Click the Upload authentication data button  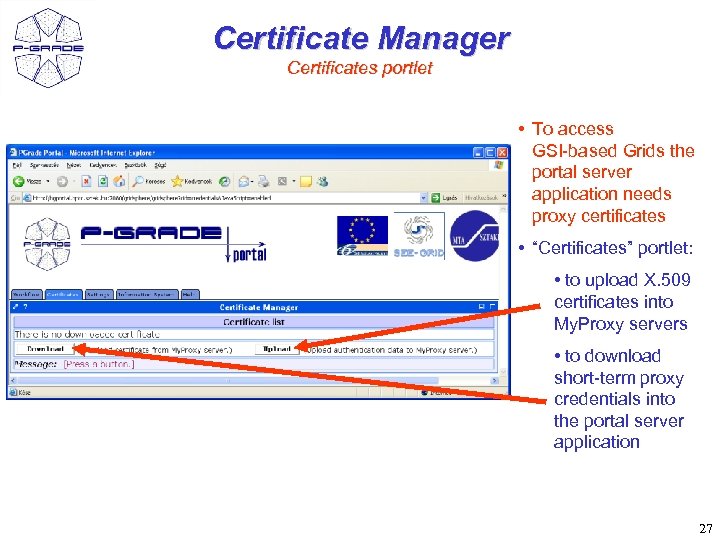coord(277,349)
